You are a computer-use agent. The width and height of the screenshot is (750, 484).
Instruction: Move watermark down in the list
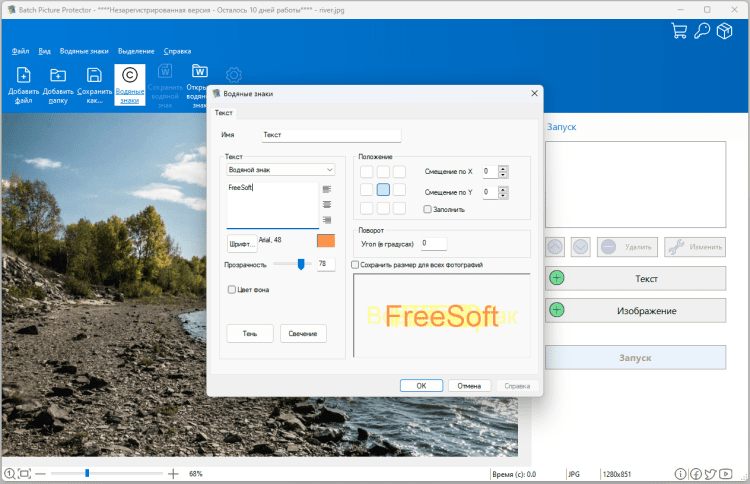pos(581,247)
